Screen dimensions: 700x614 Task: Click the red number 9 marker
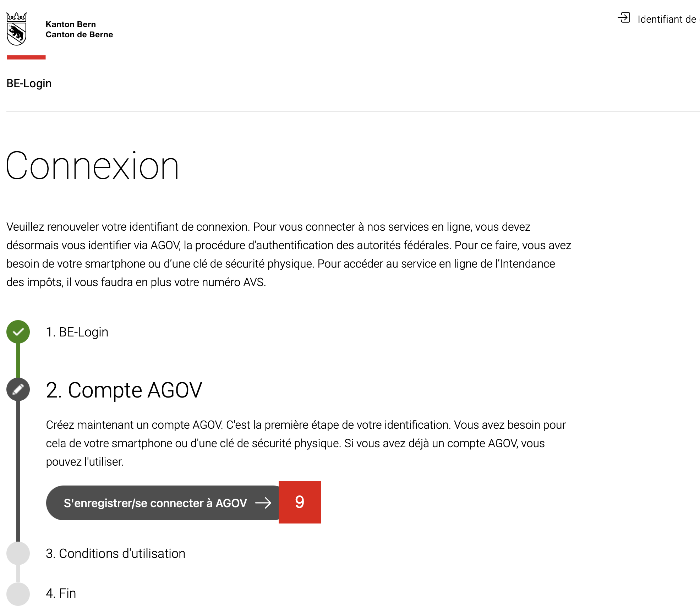point(300,502)
